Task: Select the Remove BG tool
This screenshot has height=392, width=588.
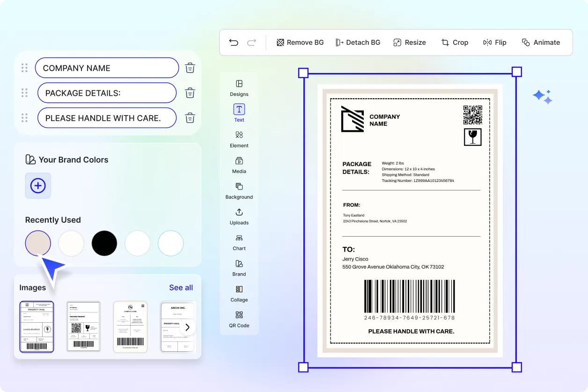Action: tap(300, 42)
